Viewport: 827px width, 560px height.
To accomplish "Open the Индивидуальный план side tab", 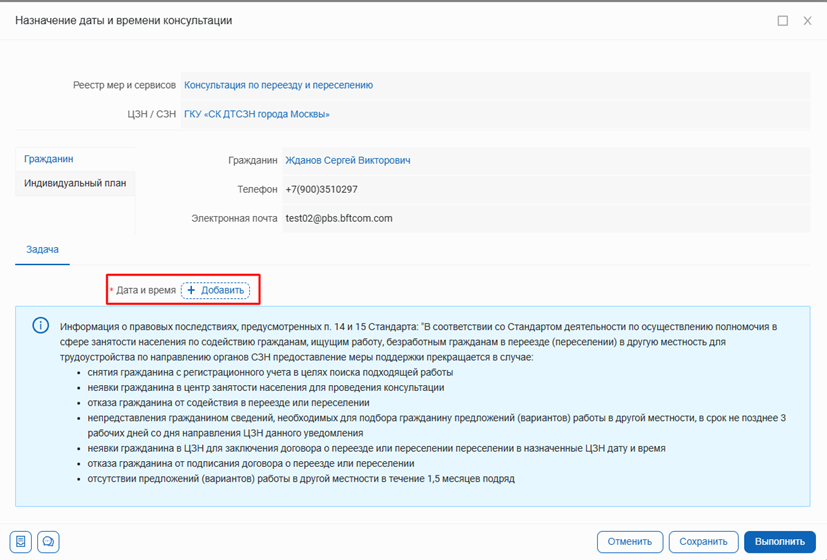I will [x=75, y=183].
